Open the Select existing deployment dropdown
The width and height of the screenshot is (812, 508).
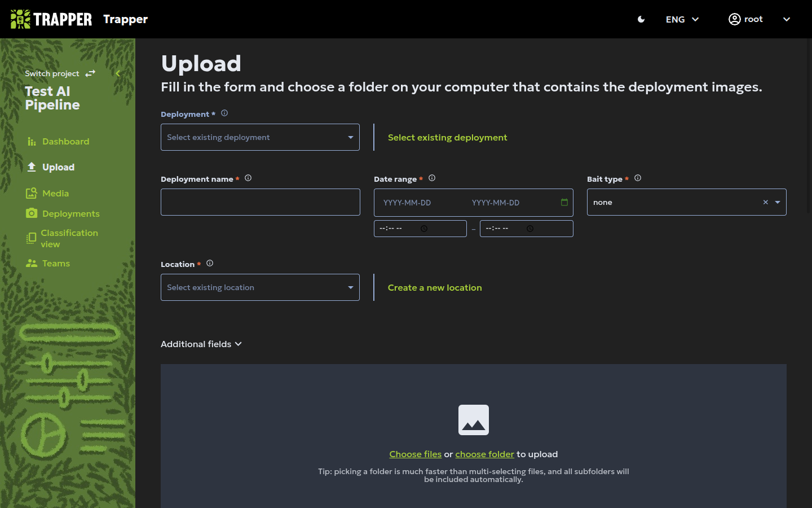260,137
